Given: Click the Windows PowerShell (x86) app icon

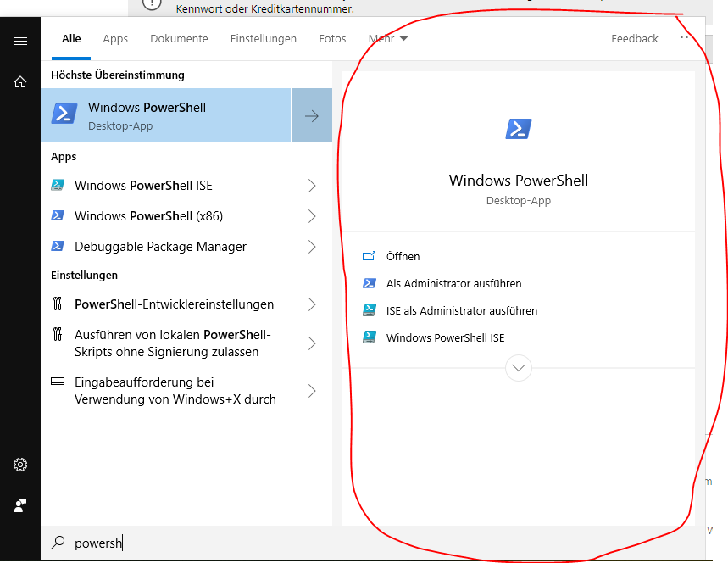Looking at the screenshot, I should [58, 215].
